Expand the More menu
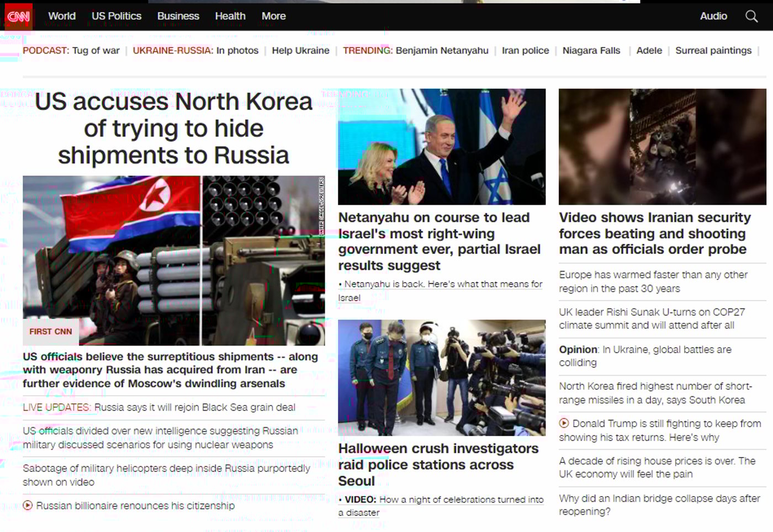This screenshot has height=532, width=773. coord(274,16)
